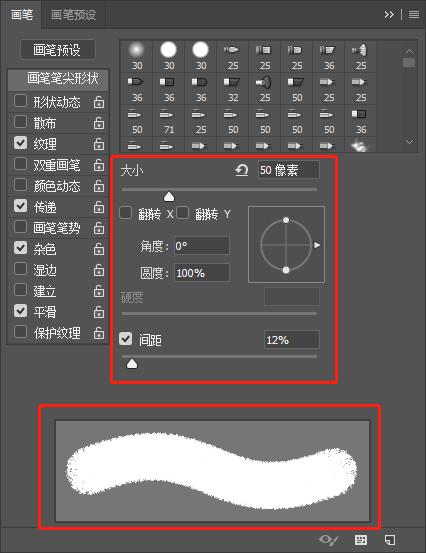Click lock icon next to 形状动态
This screenshot has height=553, width=426.
tap(99, 102)
